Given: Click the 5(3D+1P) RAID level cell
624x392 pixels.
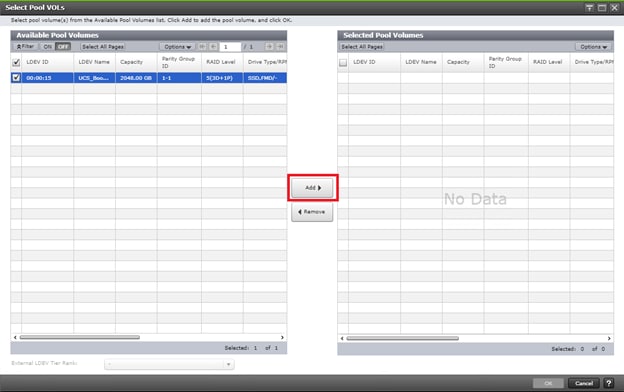Looking at the screenshot, I should (222, 78).
